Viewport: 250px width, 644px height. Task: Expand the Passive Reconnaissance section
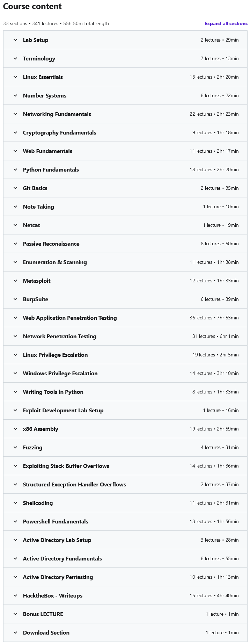(51, 244)
